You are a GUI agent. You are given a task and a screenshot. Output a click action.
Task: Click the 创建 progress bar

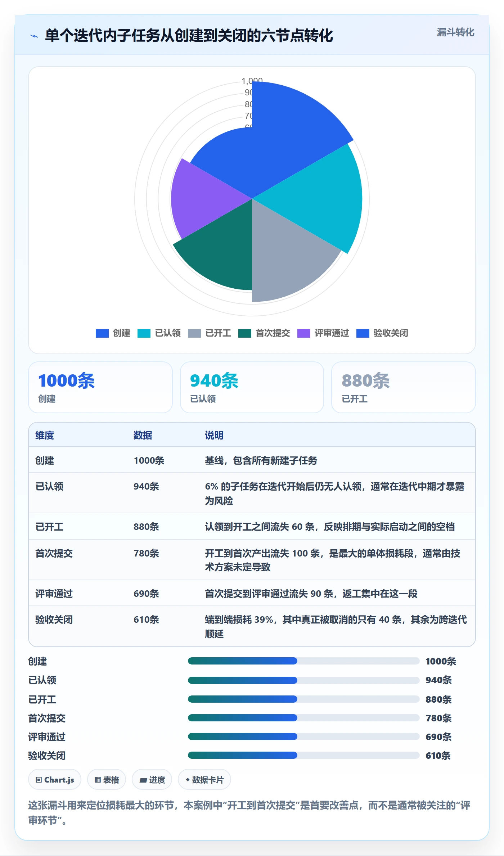304,661
